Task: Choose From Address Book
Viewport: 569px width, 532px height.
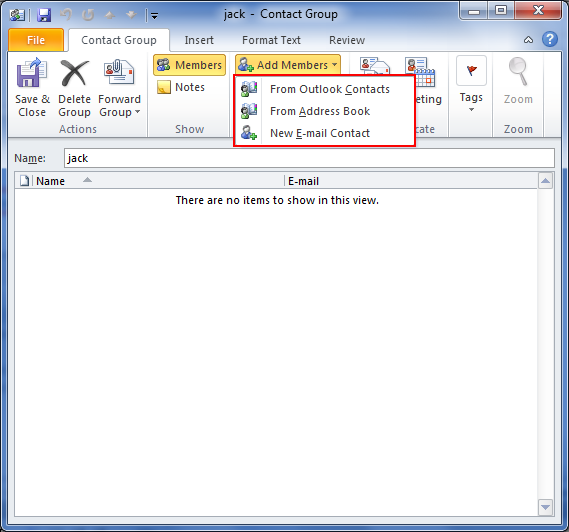Action: pos(324,111)
